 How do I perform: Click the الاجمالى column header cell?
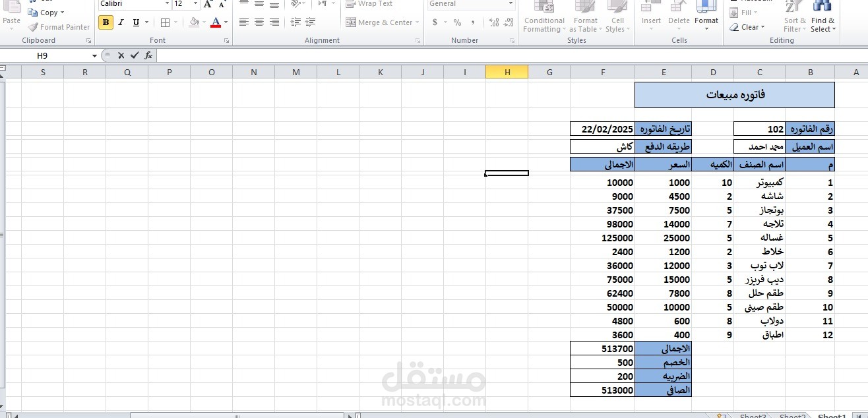point(603,164)
